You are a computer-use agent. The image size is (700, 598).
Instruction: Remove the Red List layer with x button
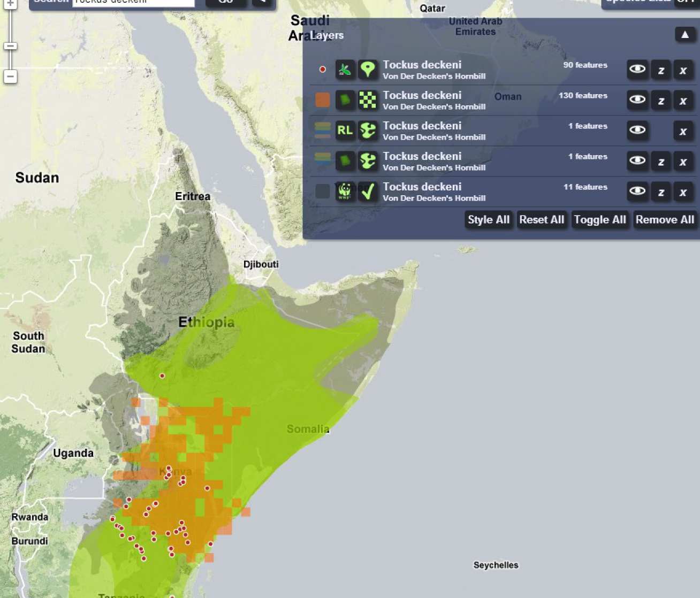point(683,131)
